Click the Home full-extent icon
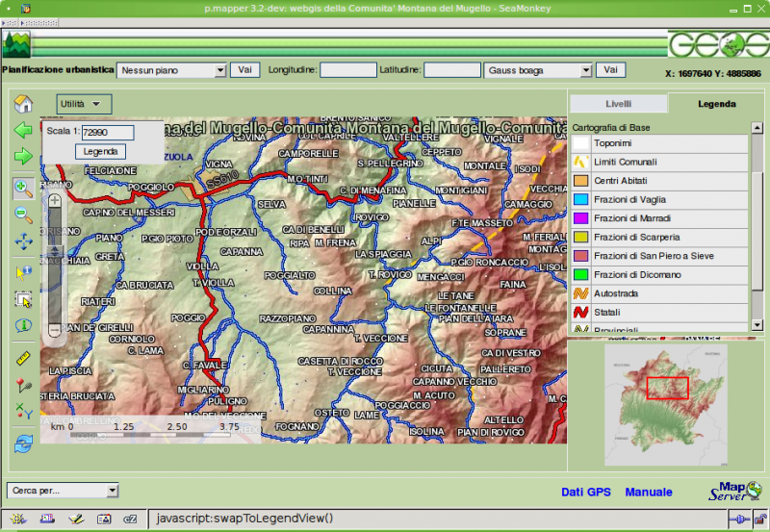This screenshot has height=532, width=770. [24, 104]
